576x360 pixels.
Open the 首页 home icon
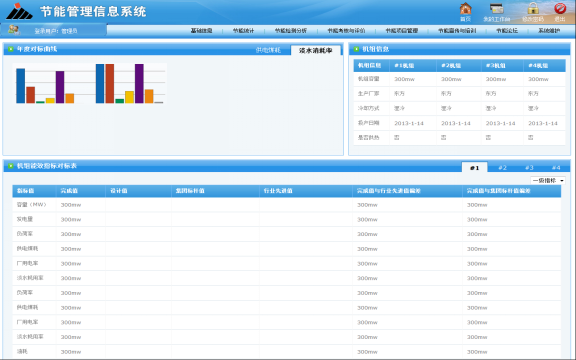pos(465,8)
